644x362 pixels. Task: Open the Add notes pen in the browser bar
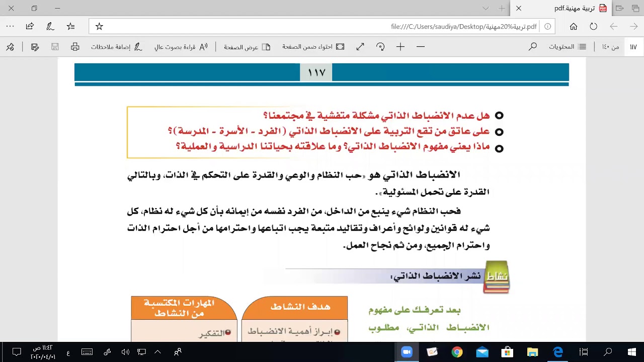tap(50, 26)
